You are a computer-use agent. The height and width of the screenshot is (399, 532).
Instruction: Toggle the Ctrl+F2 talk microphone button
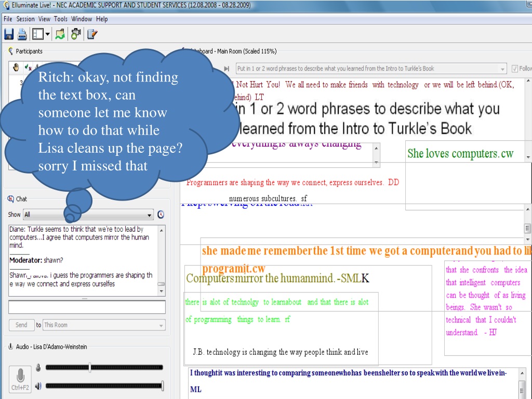(x=20, y=379)
